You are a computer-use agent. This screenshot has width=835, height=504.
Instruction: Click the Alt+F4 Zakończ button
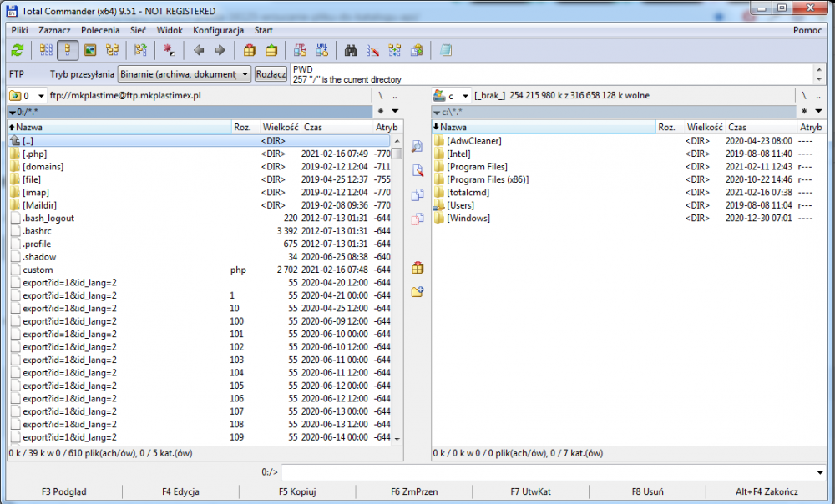tap(767, 491)
